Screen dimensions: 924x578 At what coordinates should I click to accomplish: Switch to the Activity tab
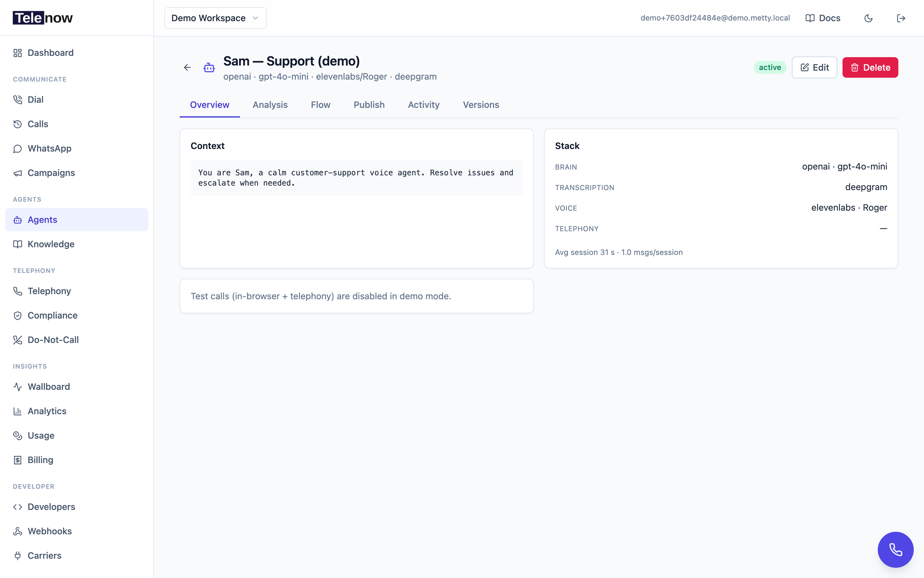pos(424,105)
